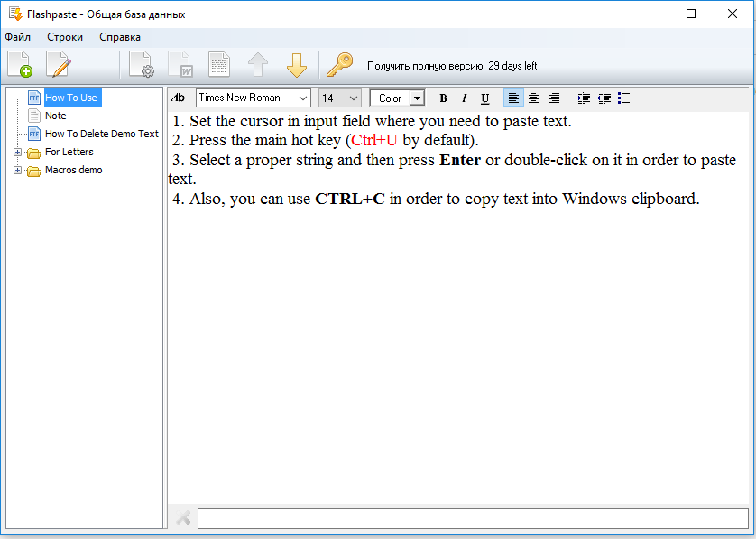Click the clear search X icon
Image resolution: width=756 pixels, height=539 pixels.
tap(183, 517)
